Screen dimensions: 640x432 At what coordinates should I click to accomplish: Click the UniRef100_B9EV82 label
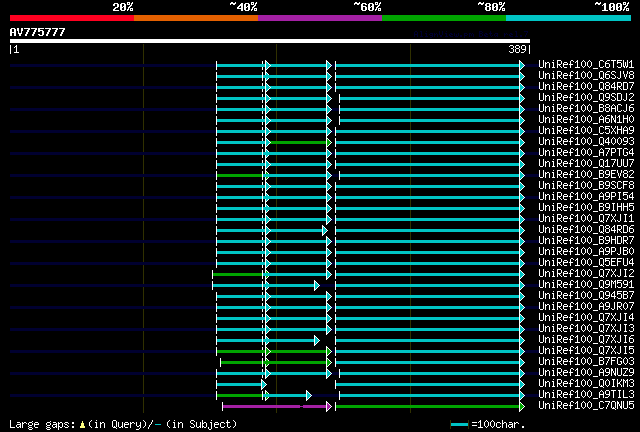click(x=586, y=175)
